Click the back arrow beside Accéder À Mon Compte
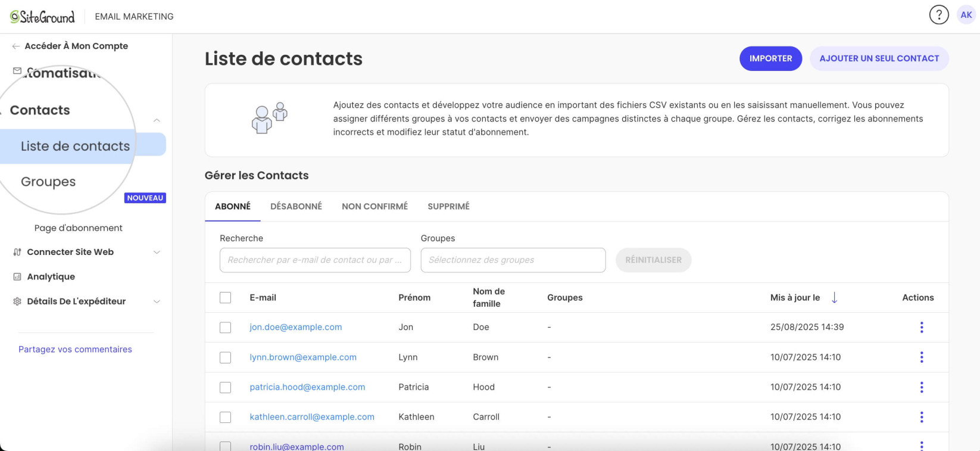Screen dimensions: 980x451 click(x=16, y=46)
